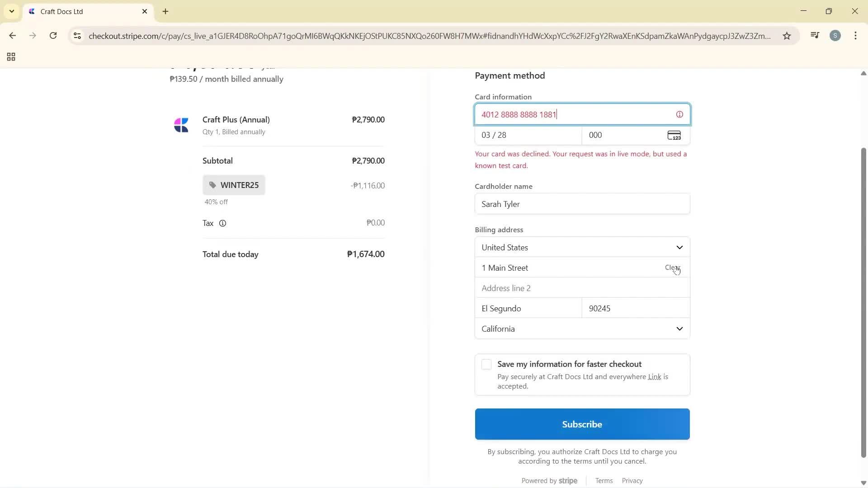
Task: Open the tab search chevron
Action: tap(11, 11)
